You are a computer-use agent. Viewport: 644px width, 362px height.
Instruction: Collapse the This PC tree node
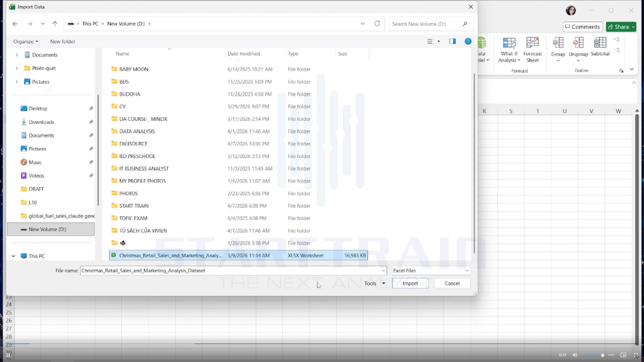[x=13, y=256]
